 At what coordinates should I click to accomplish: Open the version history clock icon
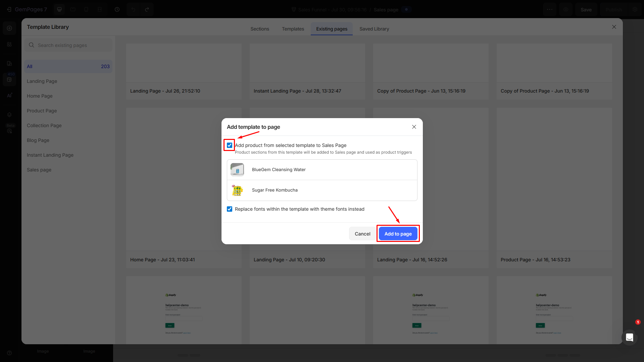click(x=117, y=9)
